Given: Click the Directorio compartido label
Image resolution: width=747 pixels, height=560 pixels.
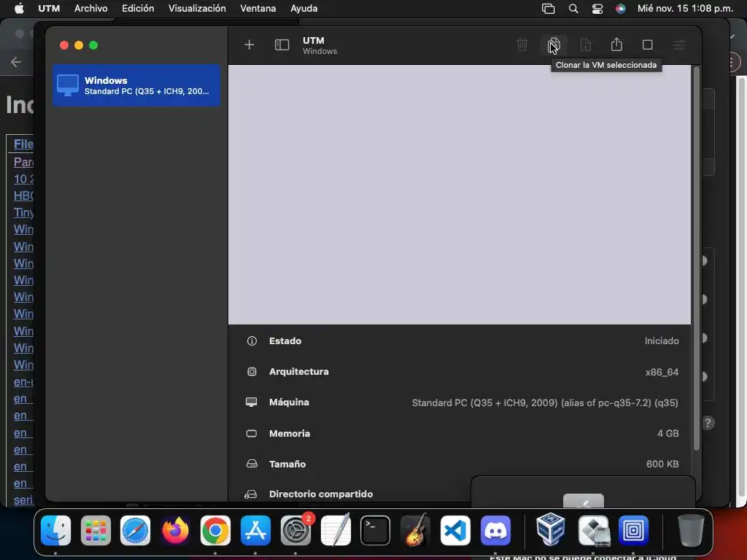Looking at the screenshot, I should click(x=321, y=494).
